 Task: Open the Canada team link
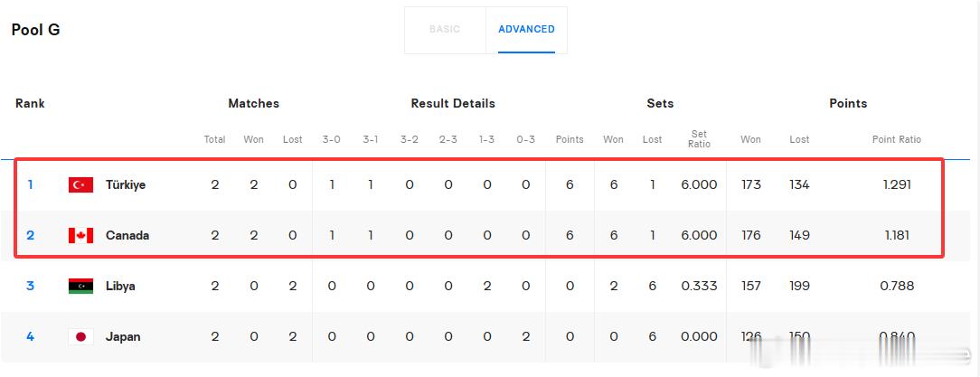click(127, 236)
